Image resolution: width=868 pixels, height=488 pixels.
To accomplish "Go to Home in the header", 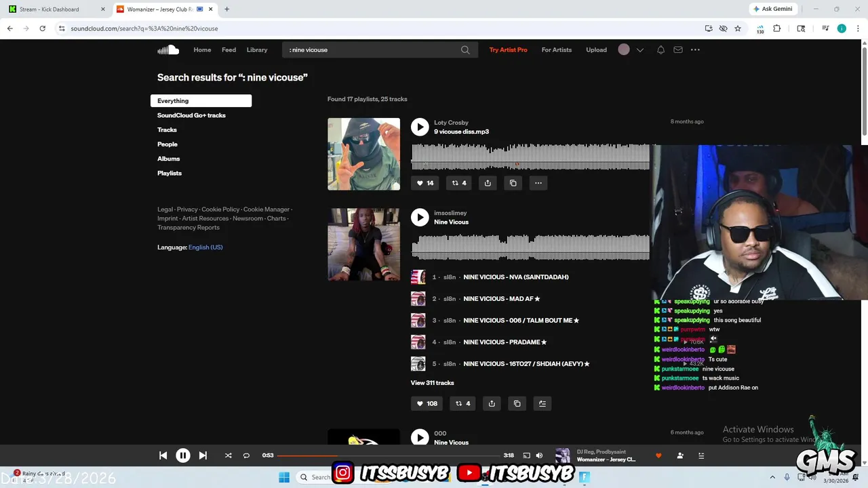I will (202, 49).
